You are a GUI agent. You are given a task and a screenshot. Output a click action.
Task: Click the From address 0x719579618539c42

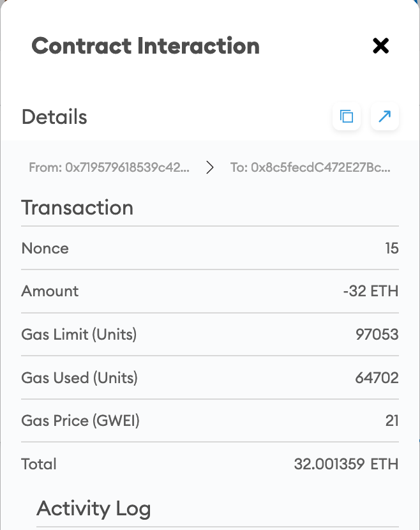point(109,167)
